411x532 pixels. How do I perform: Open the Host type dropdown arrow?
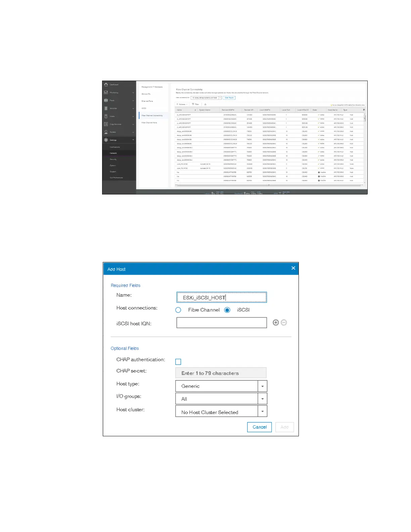263,386
